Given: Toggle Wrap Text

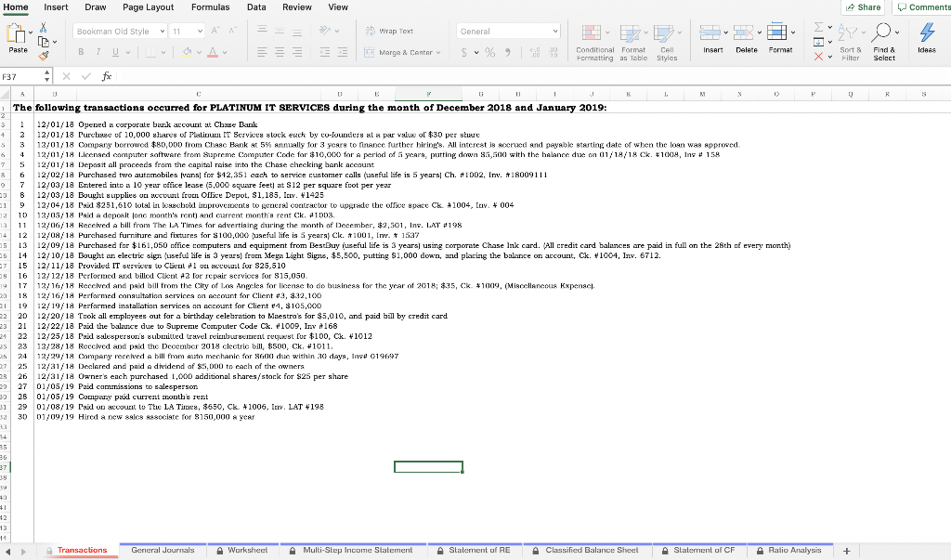Looking at the screenshot, I should pos(389,31).
